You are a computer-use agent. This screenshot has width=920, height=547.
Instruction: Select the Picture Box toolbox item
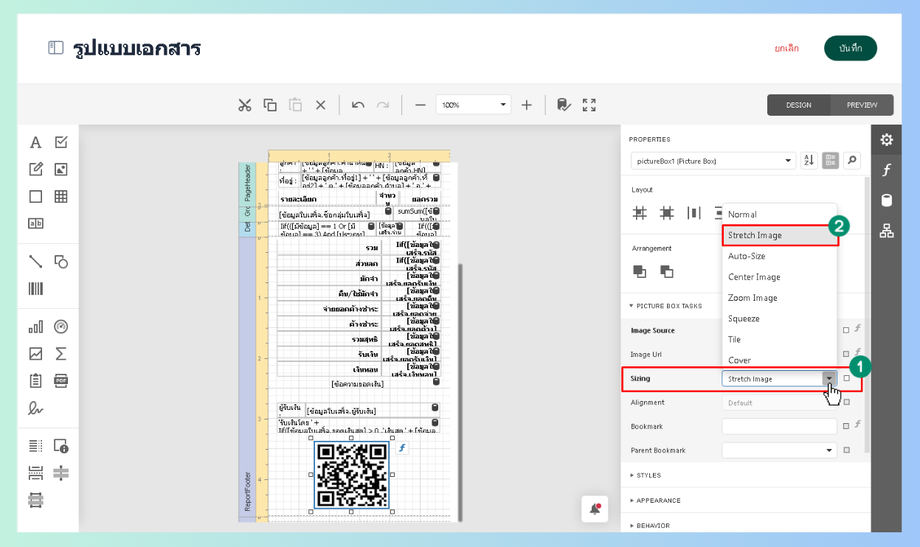tap(61, 170)
